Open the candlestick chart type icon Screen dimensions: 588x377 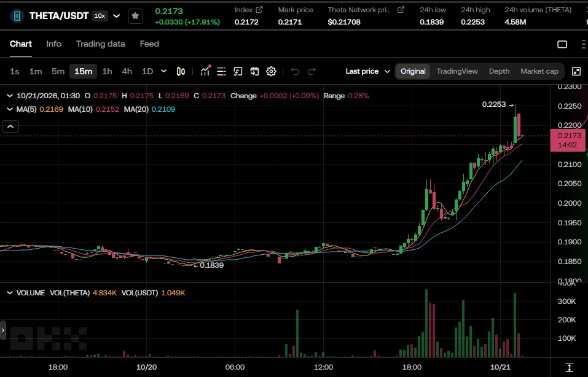point(181,71)
